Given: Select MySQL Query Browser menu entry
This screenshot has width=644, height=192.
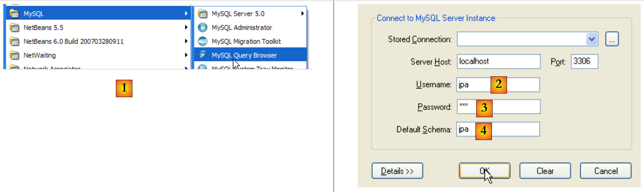Looking at the screenshot, I should pos(244,55).
